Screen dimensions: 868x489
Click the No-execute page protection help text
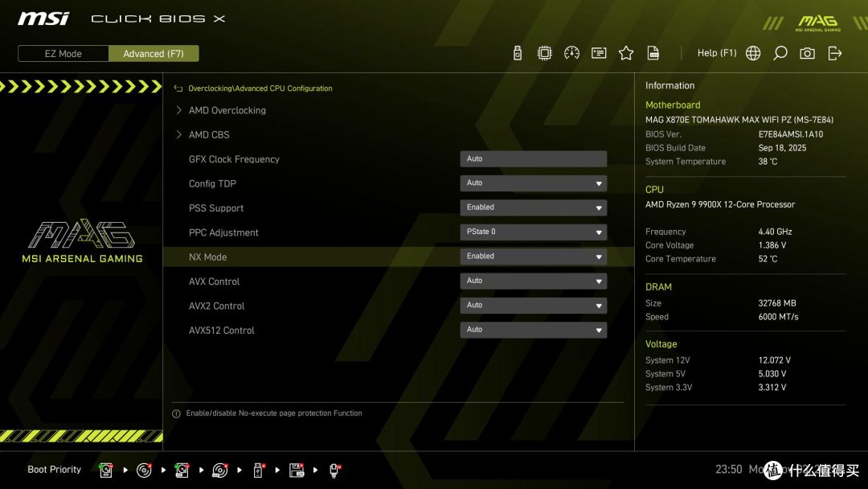point(274,413)
